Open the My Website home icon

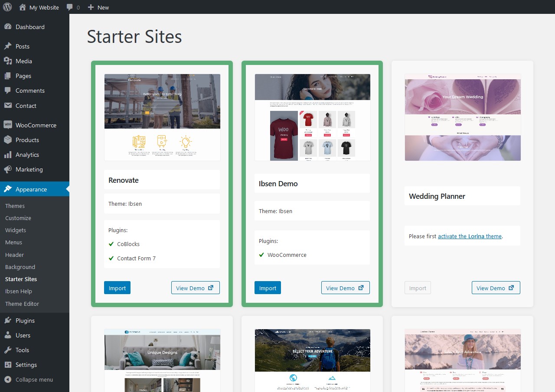pos(23,7)
